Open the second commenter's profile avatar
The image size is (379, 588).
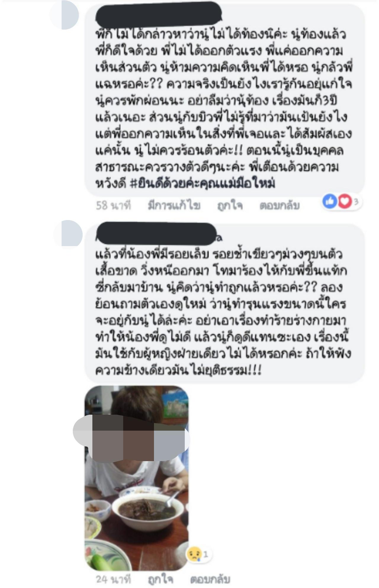[68, 233]
